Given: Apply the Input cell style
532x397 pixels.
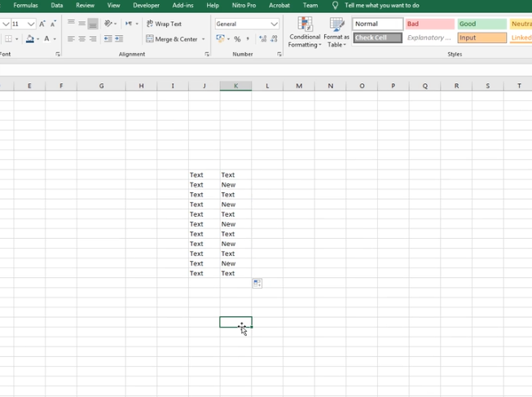Looking at the screenshot, I should [x=481, y=37].
